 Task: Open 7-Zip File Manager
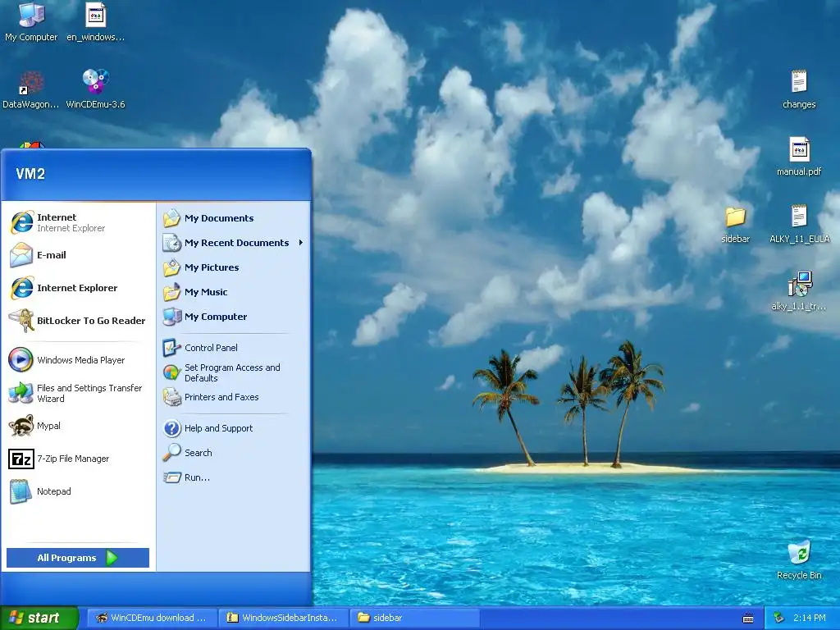coord(78,459)
